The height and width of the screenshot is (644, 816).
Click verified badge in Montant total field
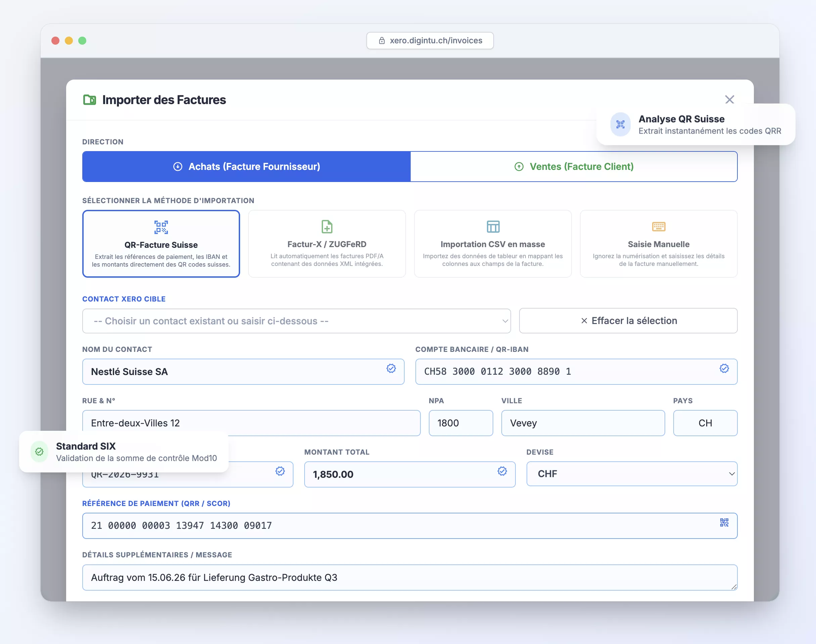point(502,471)
